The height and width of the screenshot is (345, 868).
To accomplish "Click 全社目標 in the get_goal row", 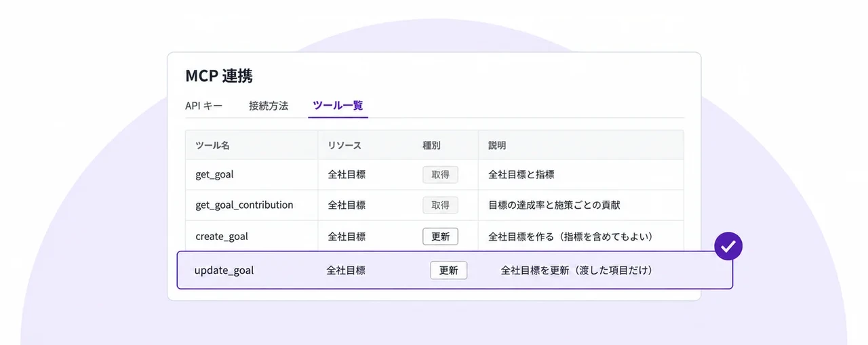I will tap(347, 174).
